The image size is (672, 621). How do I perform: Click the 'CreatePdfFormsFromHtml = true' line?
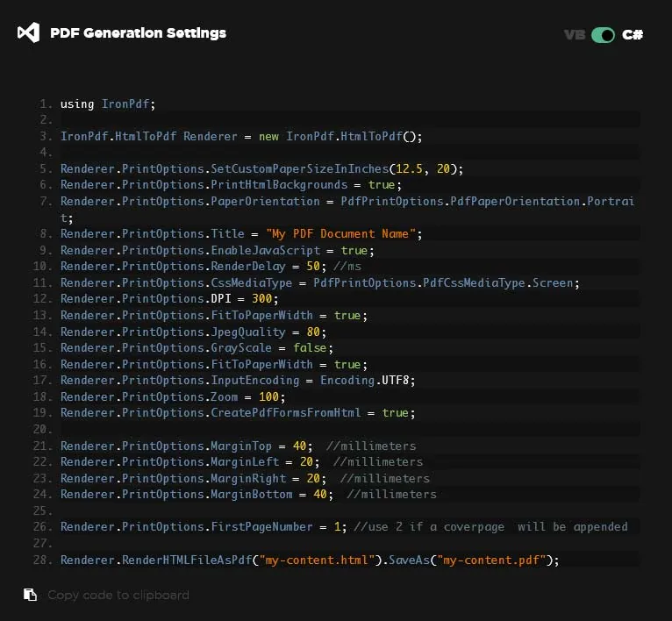point(238,413)
